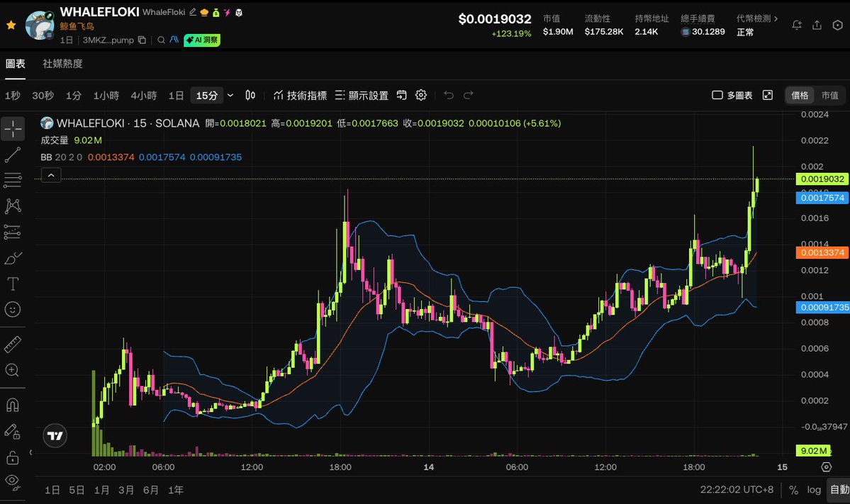Select the zoom in tool
The width and height of the screenshot is (850, 504).
[13, 370]
